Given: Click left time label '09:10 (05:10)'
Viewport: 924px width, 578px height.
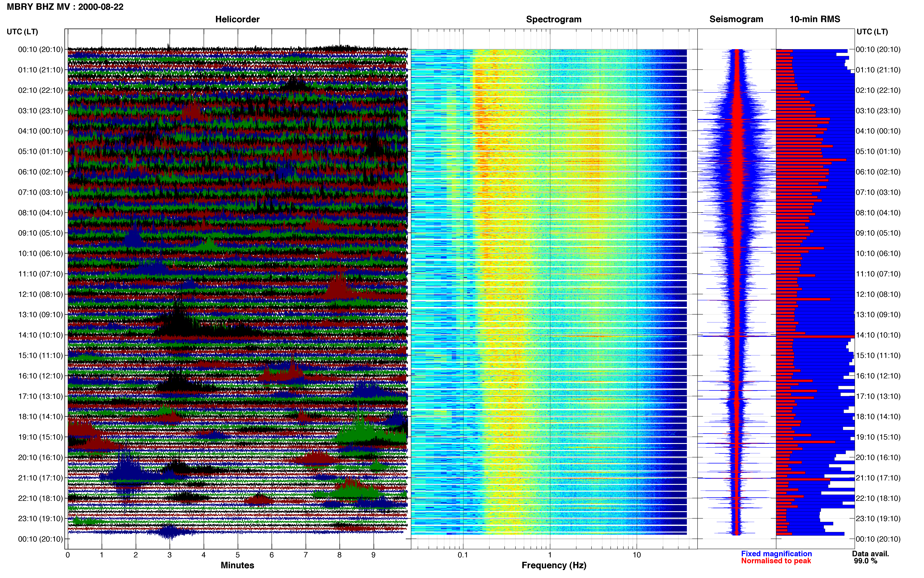Looking at the screenshot, I should pyautogui.click(x=41, y=233).
